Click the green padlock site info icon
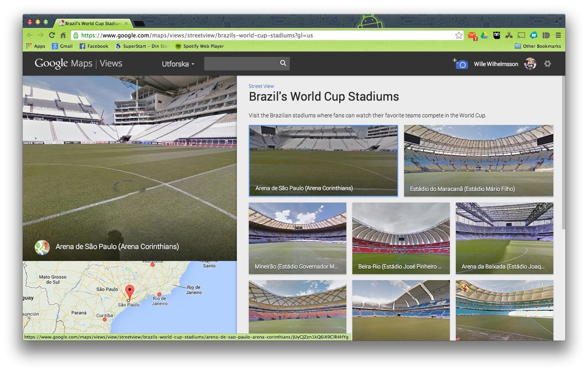The height and width of the screenshot is (372, 588). [x=76, y=35]
